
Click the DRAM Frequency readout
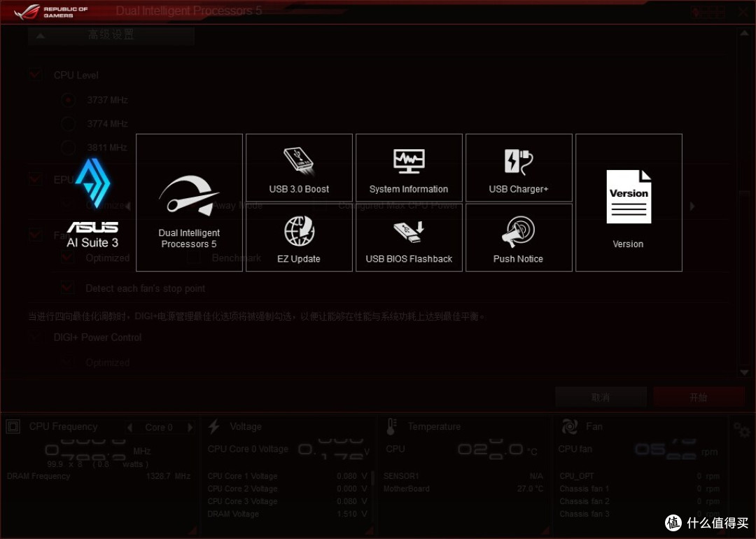[x=99, y=476]
